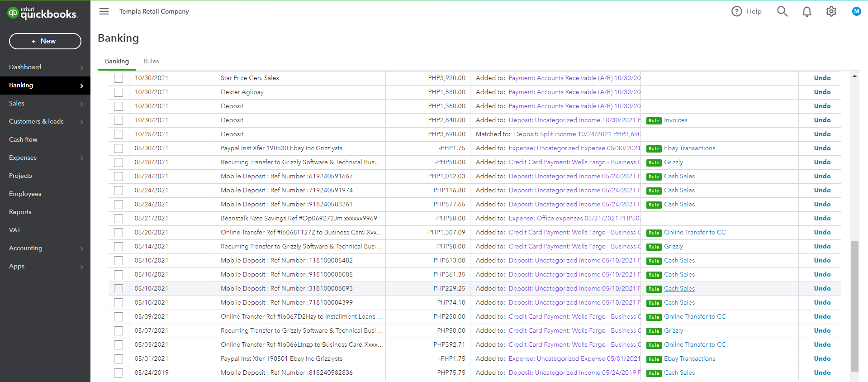The height and width of the screenshot is (382, 868).
Task: Click the Help label in the header
Action: tap(754, 11)
